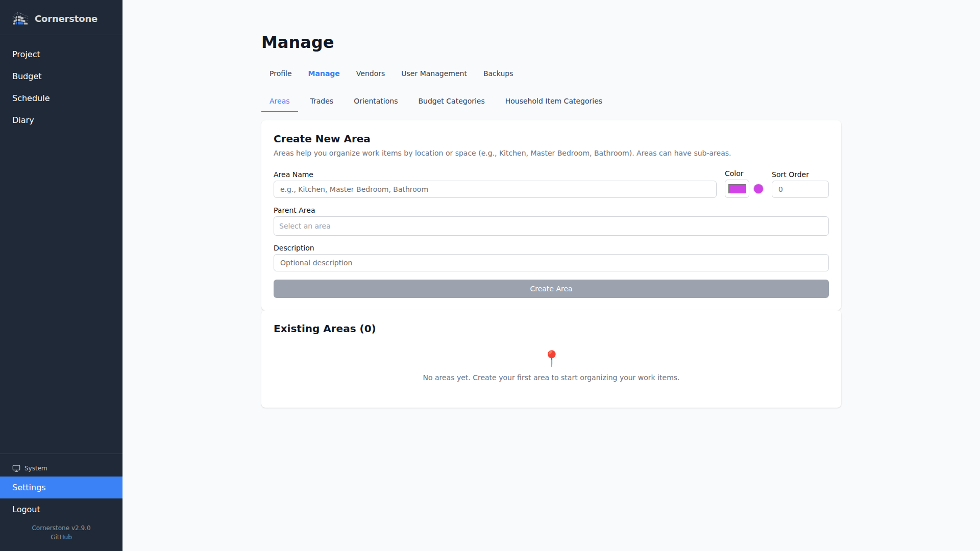This screenshot has height=551, width=980.
Task: Open the Parent Area dropdown
Action: tap(551, 226)
